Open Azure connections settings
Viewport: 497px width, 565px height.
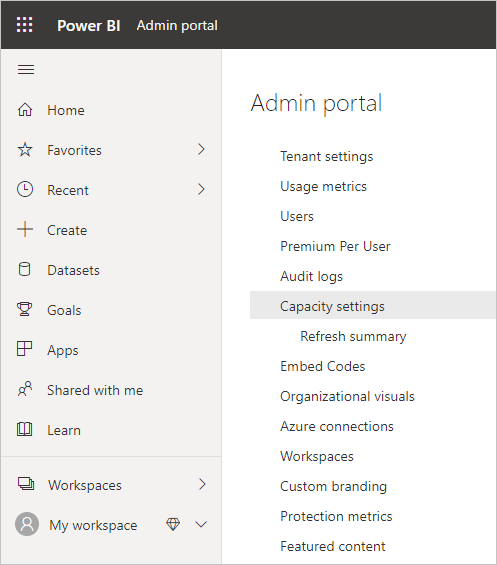coord(337,426)
